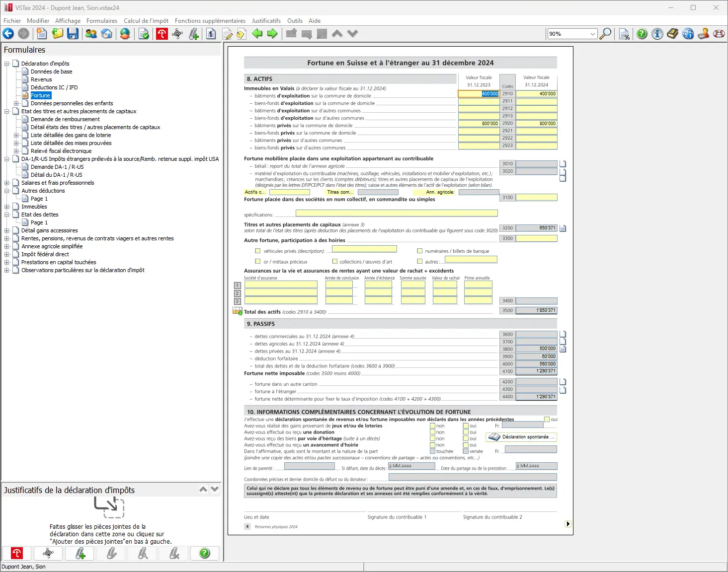Viewport: 728px width, 572px height.
Task: Open the 'Outils' menu
Action: pyautogui.click(x=295, y=21)
